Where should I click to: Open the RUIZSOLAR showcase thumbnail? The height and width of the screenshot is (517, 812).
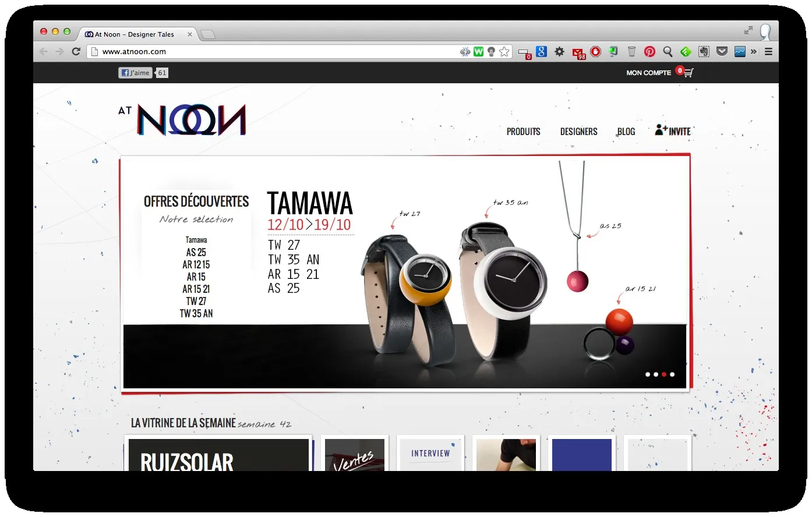click(x=218, y=453)
